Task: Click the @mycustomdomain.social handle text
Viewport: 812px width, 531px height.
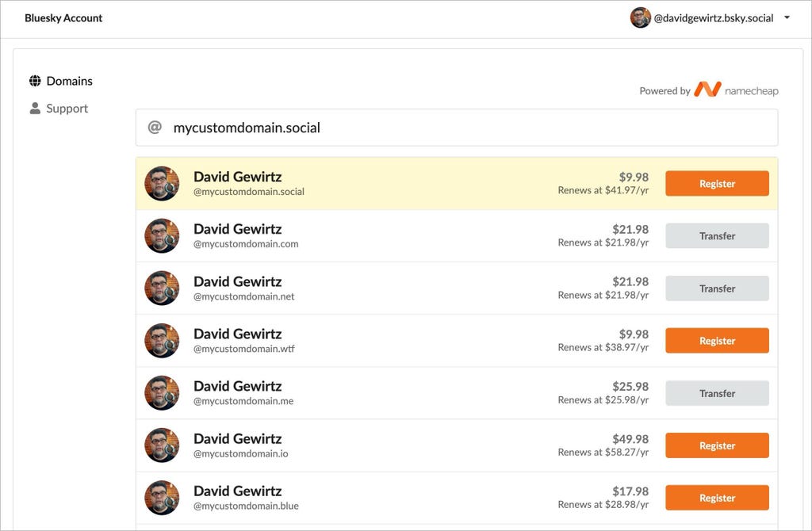Action: click(x=249, y=192)
